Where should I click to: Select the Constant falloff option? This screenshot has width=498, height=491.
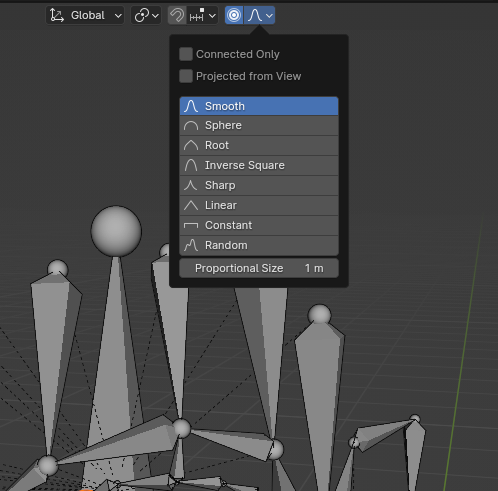pos(259,226)
